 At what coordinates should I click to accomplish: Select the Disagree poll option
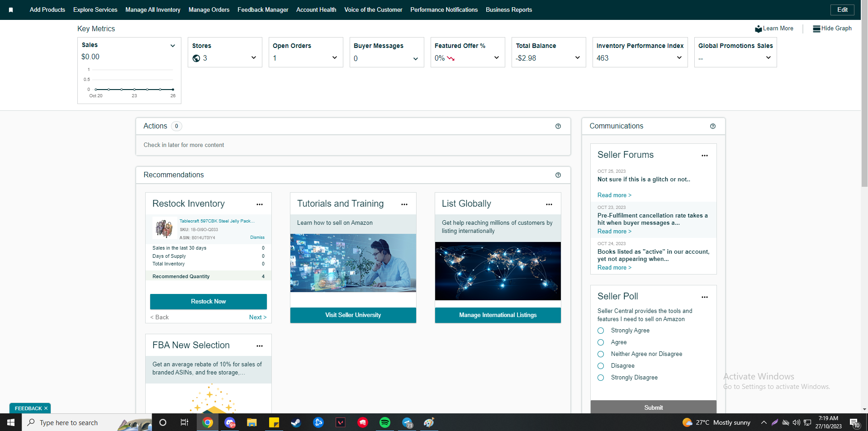tap(601, 366)
